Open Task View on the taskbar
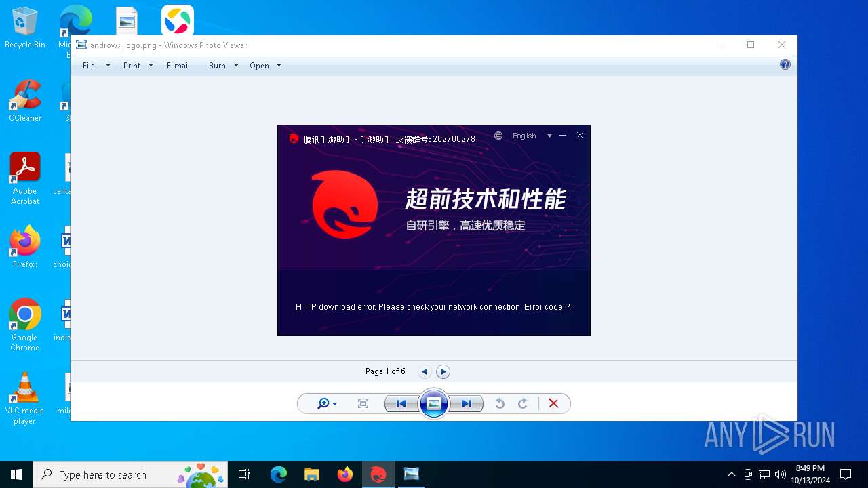This screenshot has height=488, width=868. click(x=244, y=474)
